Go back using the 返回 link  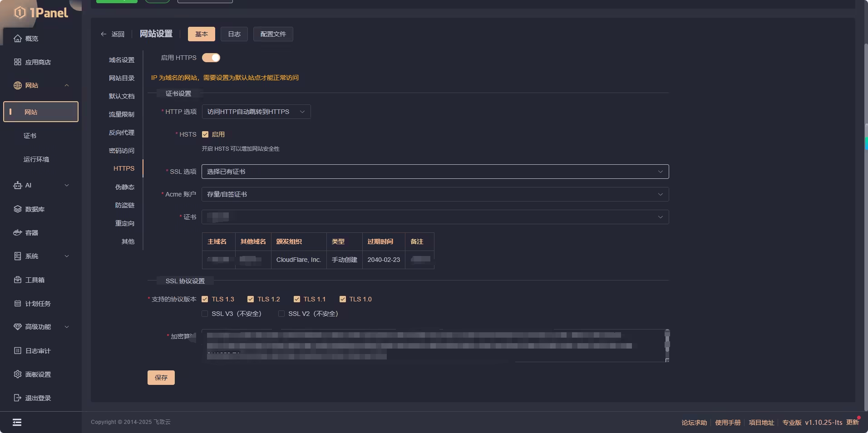click(113, 34)
